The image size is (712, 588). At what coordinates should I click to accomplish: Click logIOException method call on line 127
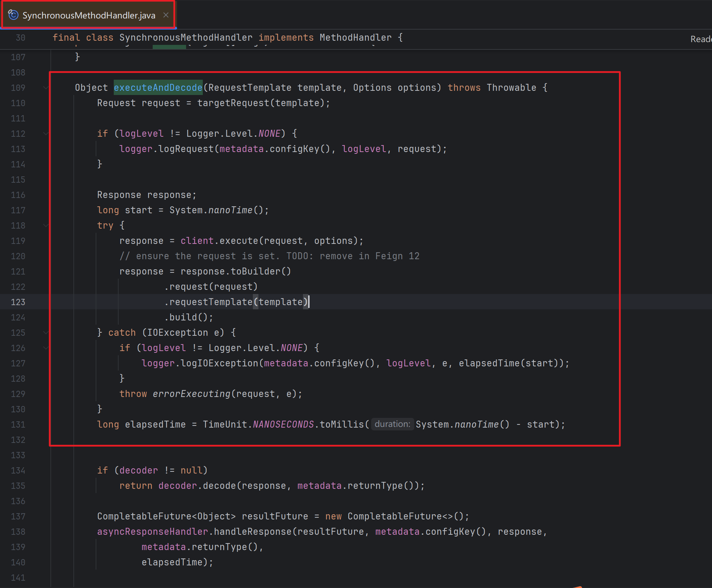tap(219, 363)
